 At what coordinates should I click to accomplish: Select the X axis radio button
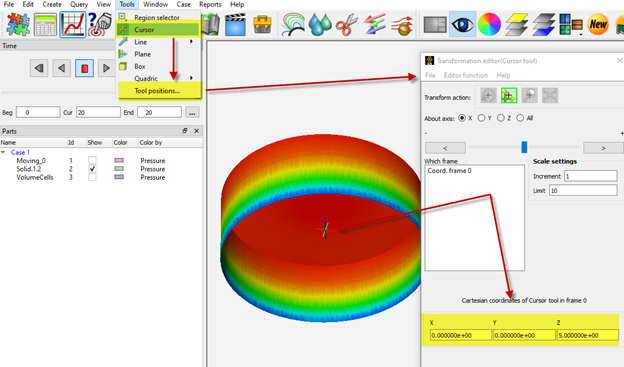click(x=462, y=118)
